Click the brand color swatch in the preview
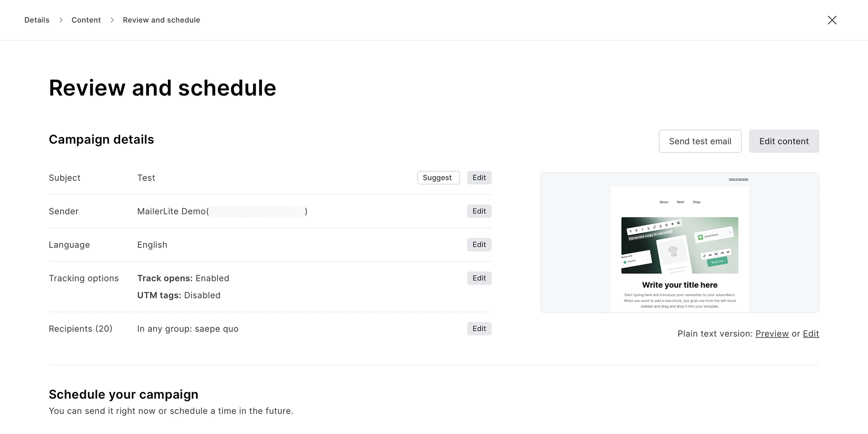 pos(625,262)
